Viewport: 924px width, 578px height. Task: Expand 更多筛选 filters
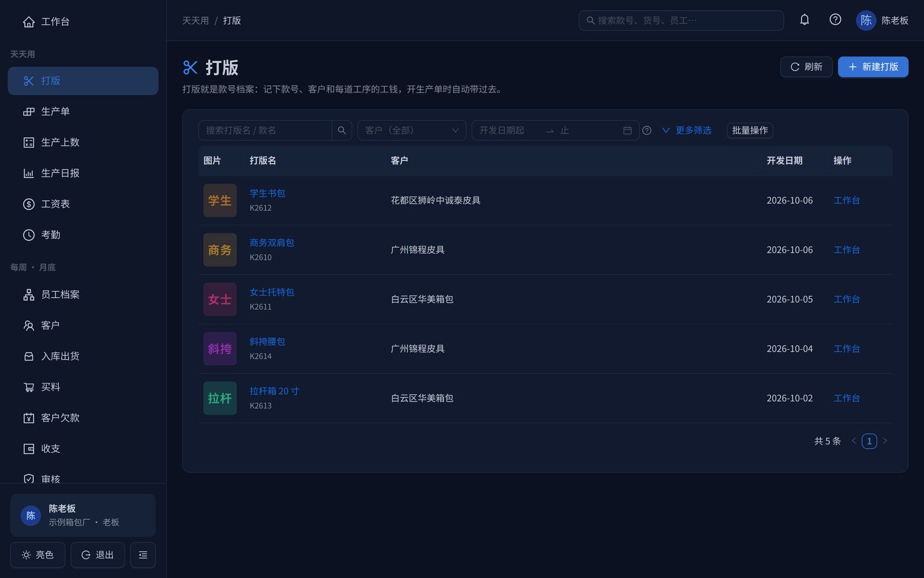[687, 131]
